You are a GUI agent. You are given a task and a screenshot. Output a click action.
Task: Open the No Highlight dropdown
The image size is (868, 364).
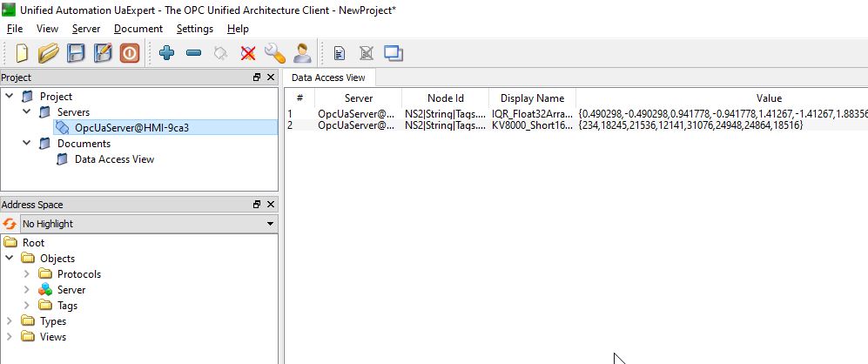[x=149, y=224]
